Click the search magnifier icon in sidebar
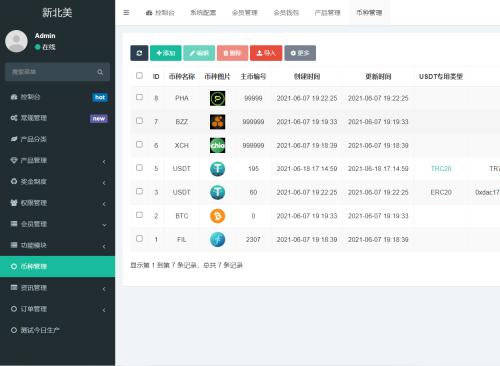The height and width of the screenshot is (366, 500). point(100,72)
